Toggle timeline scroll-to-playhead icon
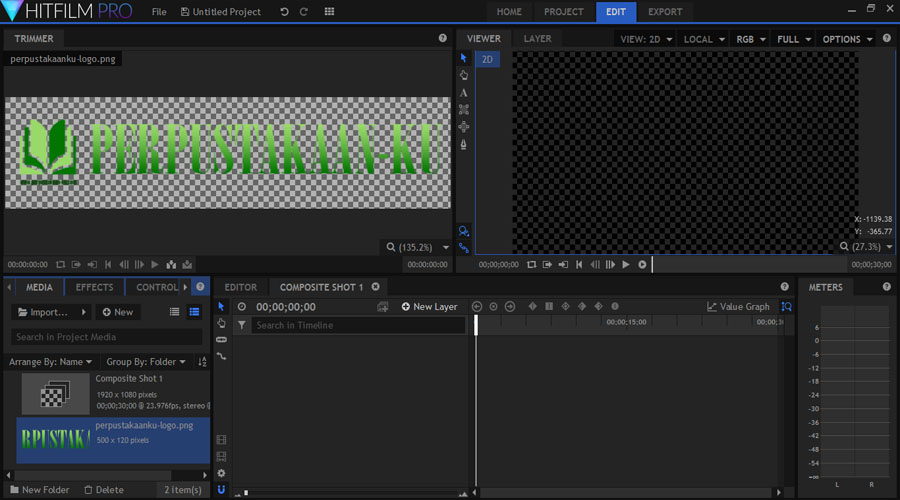The width and height of the screenshot is (900, 500). [786, 307]
